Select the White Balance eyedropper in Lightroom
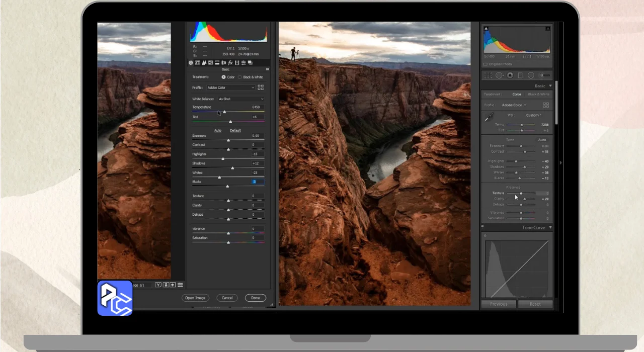Viewport: 644px width, 352px height. pos(488,117)
